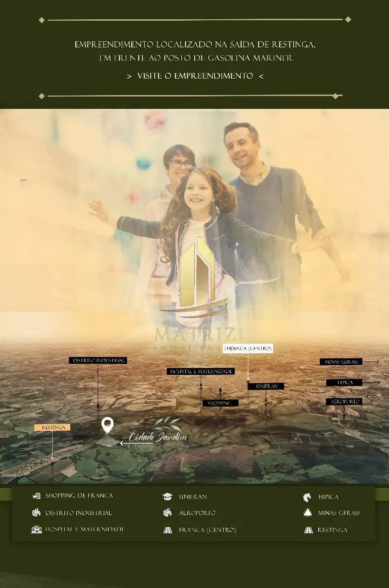
Task: Click the Minas Gerais triangle icon
Action: point(308,513)
